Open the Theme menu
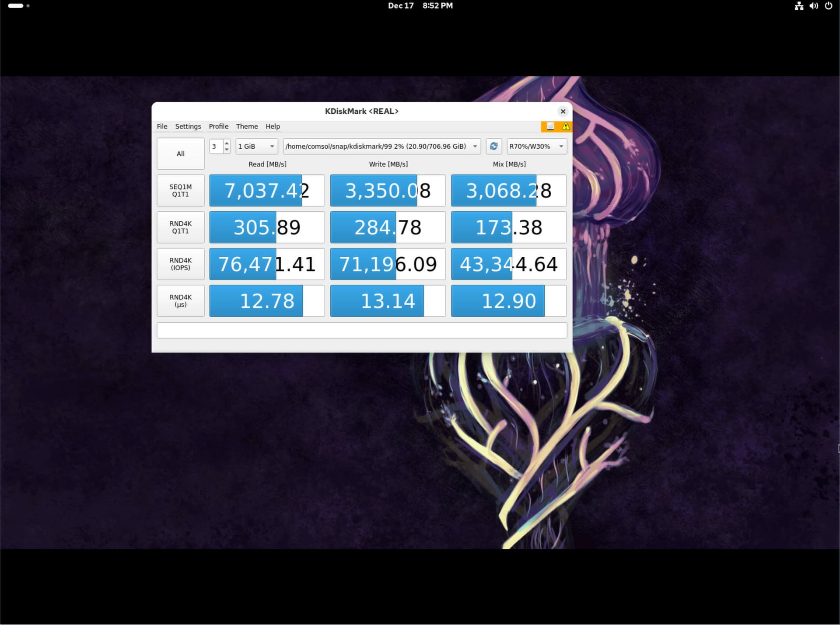Viewport: 840px width, 625px height. [x=247, y=126]
